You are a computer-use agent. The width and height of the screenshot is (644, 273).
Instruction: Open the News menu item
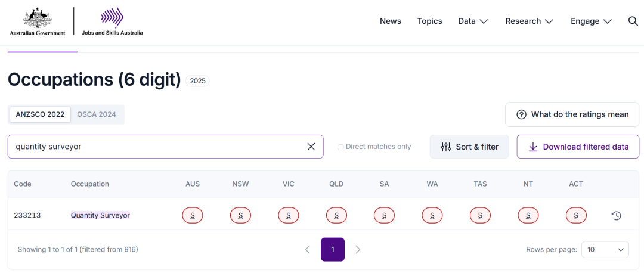click(x=391, y=21)
